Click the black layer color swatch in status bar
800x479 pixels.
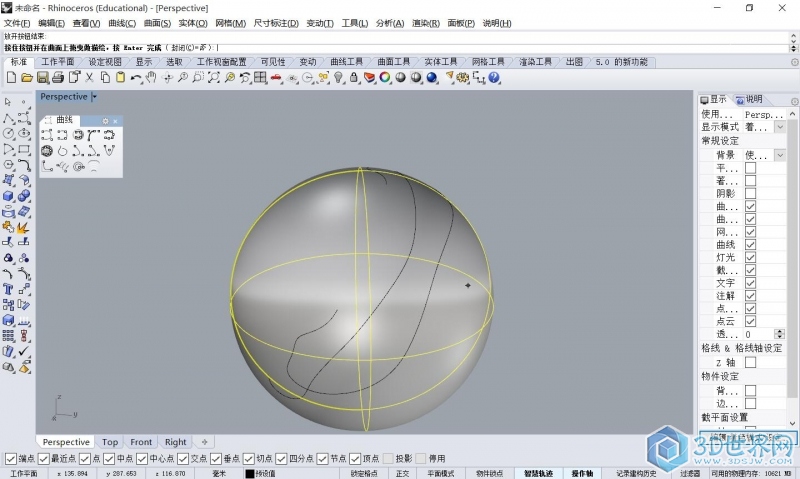click(249, 473)
